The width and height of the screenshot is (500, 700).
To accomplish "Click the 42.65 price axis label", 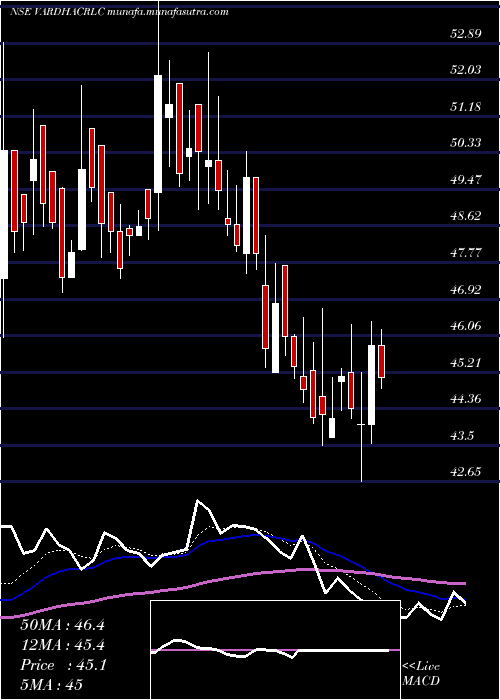I will (466, 472).
